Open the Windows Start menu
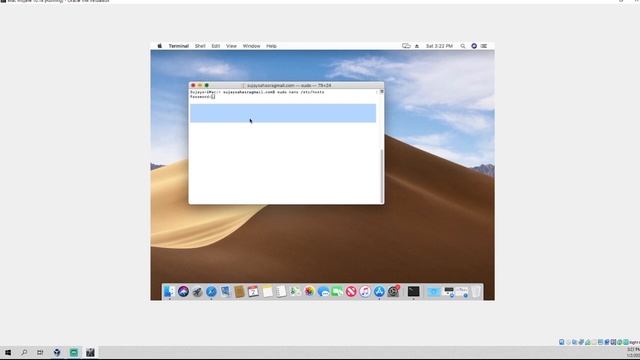The height and width of the screenshot is (360, 640). (8, 352)
